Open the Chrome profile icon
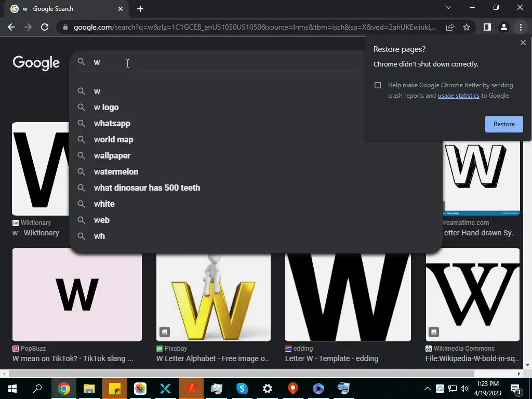The height and width of the screenshot is (399, 532). click(504, 27)
